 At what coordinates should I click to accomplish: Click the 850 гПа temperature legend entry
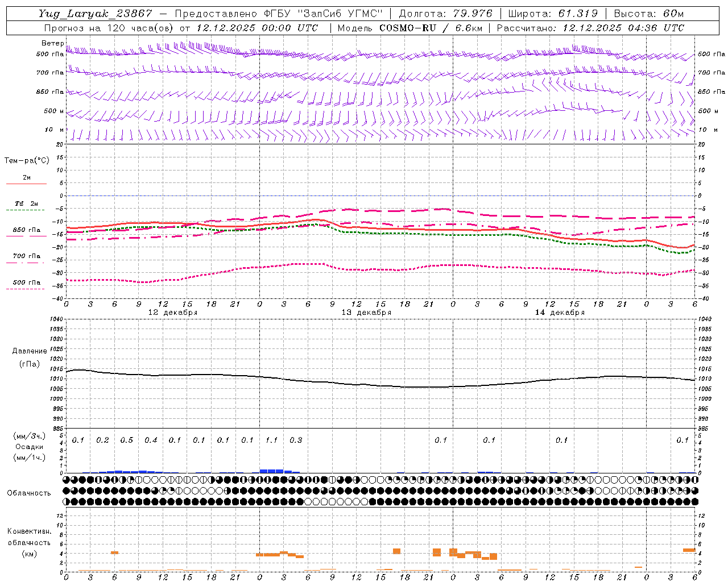click(x=27, y=230)
